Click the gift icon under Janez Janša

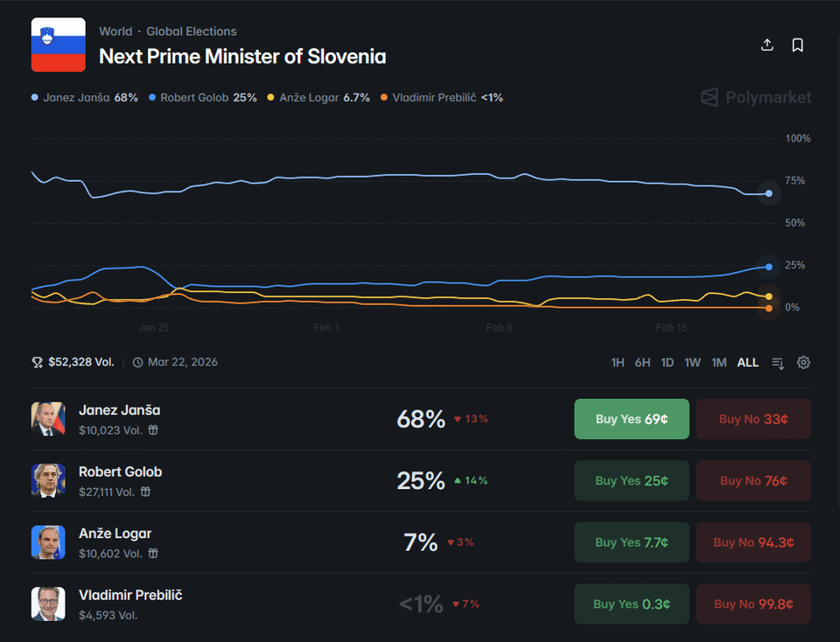[152, 430]
